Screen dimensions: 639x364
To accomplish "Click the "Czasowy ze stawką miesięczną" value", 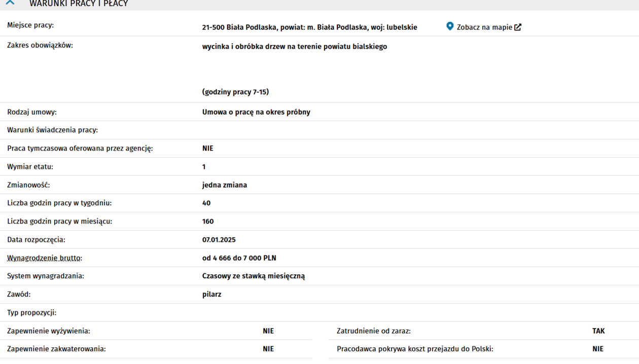I will click(254, 276).
